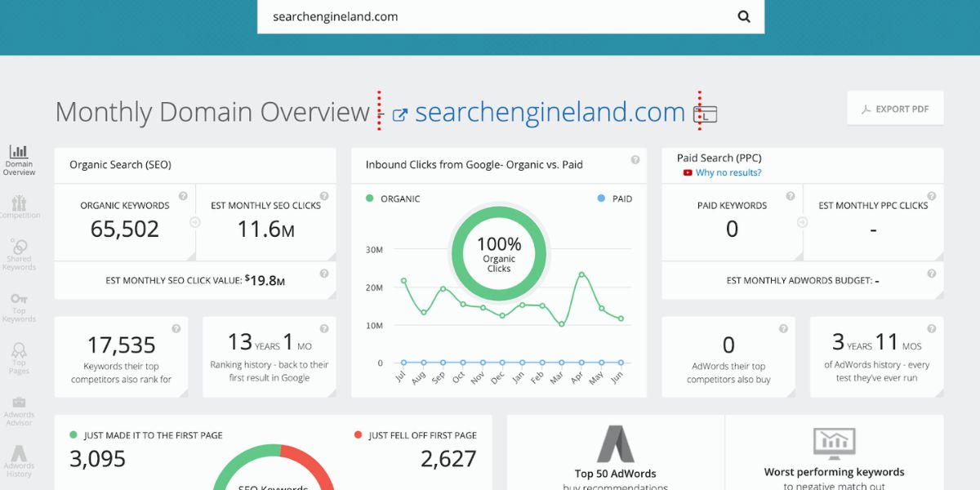
Task: Open Top 50 AdWords buy recommendations
Action: [x=615, y=455]
